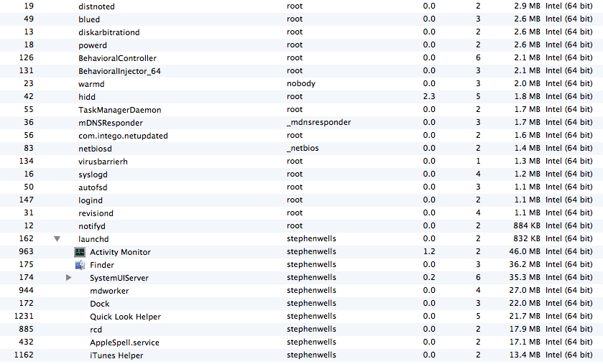
Task: Select the iTunes Helper process
Action: click(302, 355)
